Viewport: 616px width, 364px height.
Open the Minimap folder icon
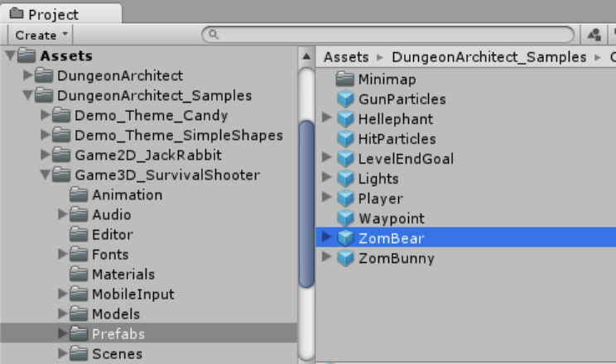[x=345, y=79]
